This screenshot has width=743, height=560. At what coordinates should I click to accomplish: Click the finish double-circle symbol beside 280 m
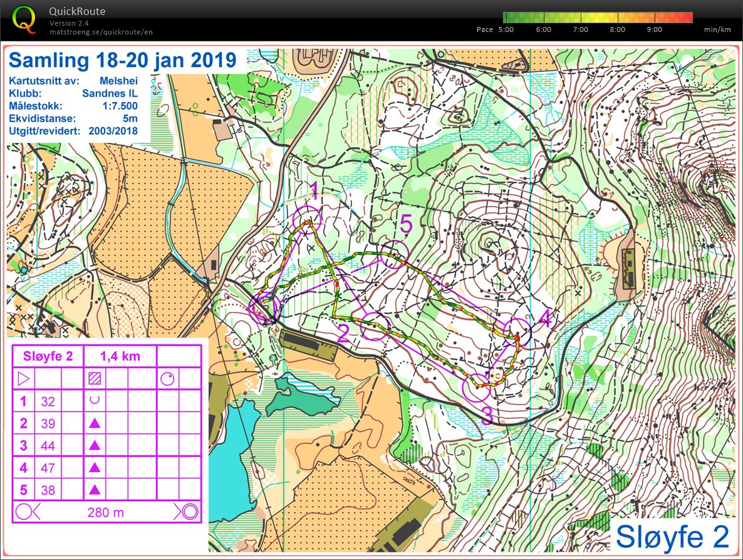click(189, 512)
